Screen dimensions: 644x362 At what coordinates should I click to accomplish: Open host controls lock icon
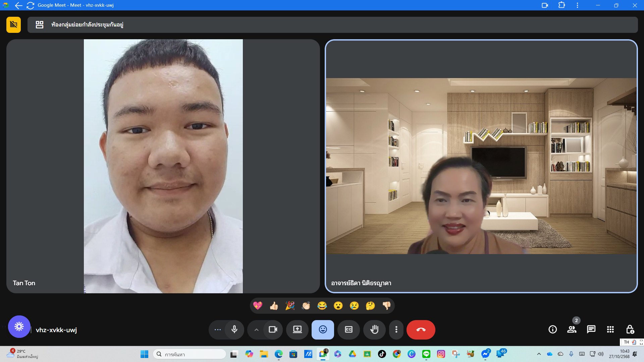630,329
